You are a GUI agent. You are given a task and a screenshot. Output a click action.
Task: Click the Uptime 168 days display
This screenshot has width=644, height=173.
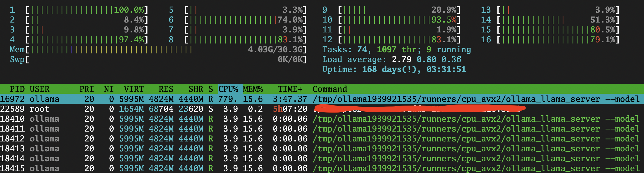[394, 69]
